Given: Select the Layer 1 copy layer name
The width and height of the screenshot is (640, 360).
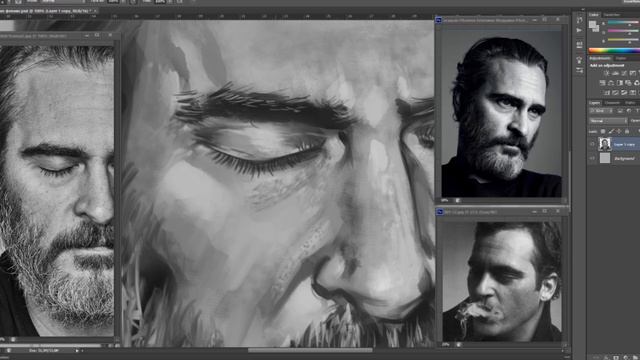Looking at the screenshot, I should tap(624, 145).
